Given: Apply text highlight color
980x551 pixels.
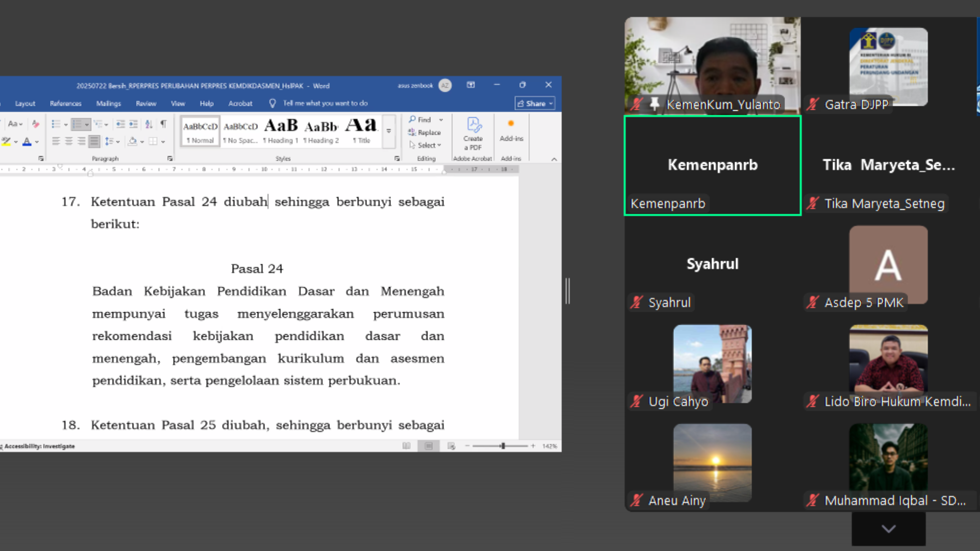Looking at the screenshot, I should pos(6,141).
